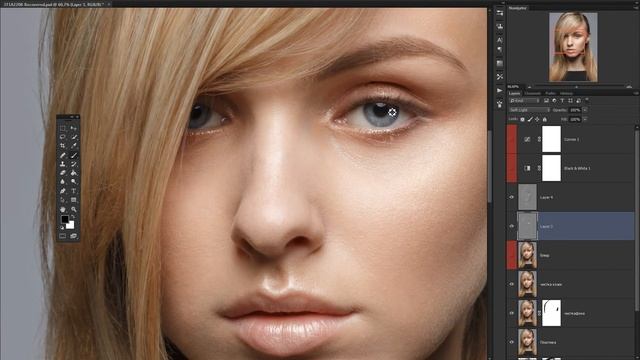
Task: Show the hidden Curves 1 layer
Action: [x=512, y=139]
